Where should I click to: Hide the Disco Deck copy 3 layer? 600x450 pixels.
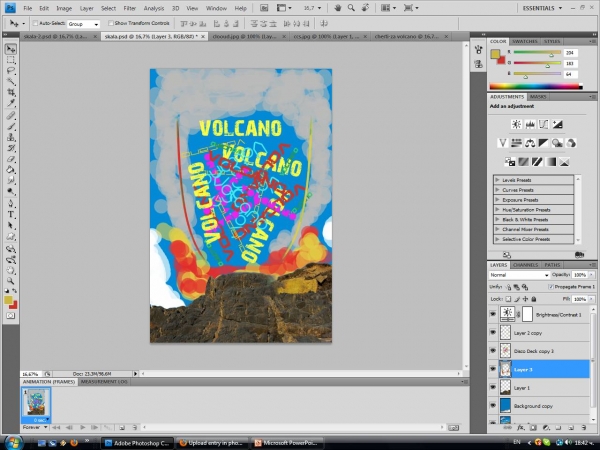[493, 351]
